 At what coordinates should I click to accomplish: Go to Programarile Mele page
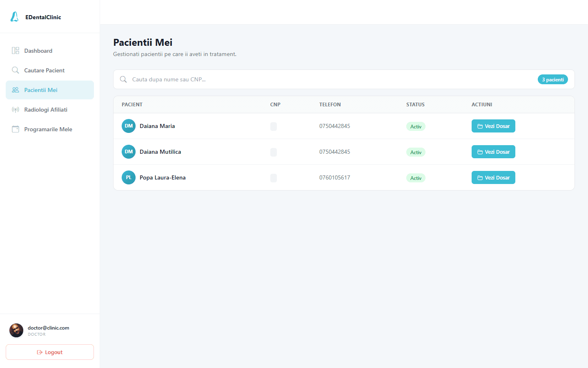click(50, 129)
